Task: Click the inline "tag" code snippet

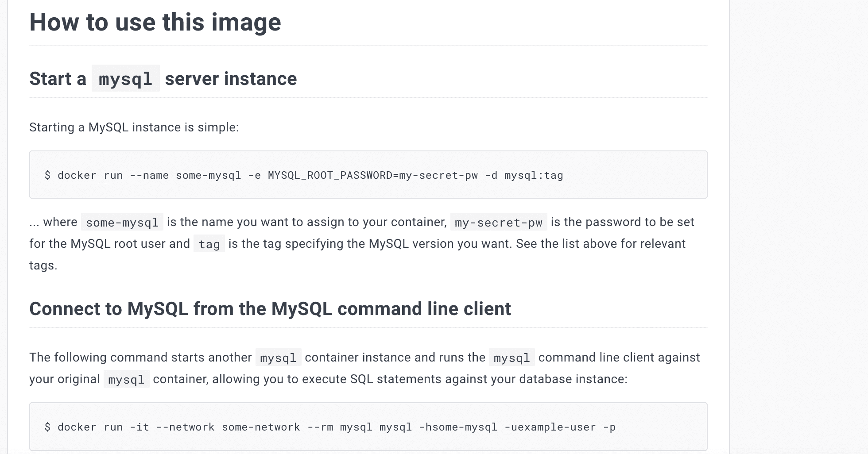Action: pyautogui.click(x=209, y=244)
